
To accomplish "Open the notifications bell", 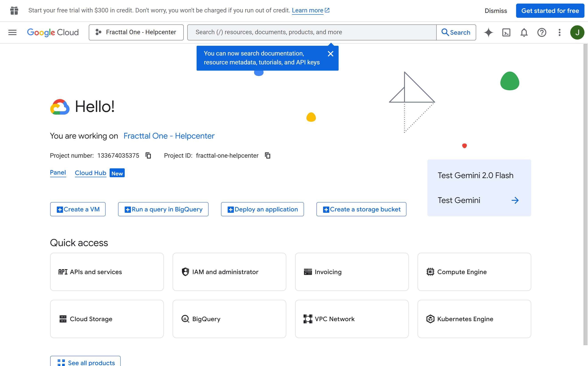I will [x=524, y=32].
